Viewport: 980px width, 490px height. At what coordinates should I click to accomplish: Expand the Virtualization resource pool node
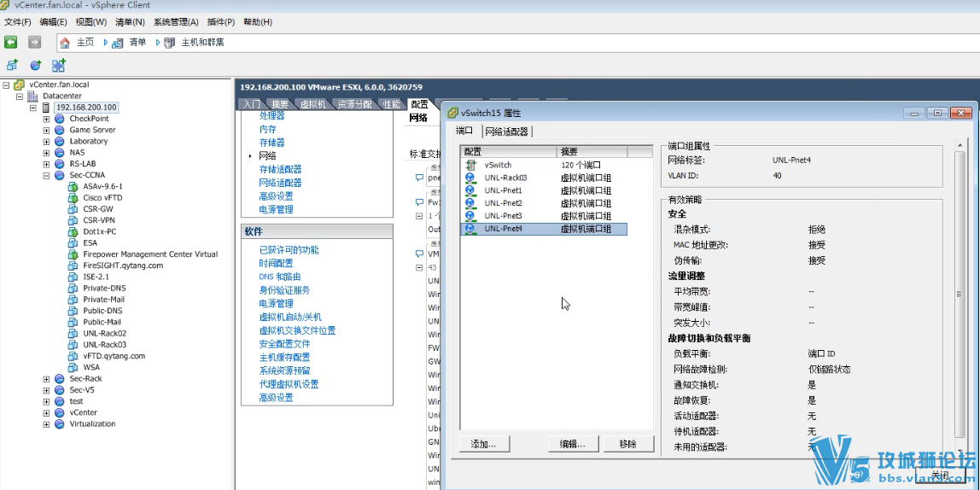click(x=47, y=423)
